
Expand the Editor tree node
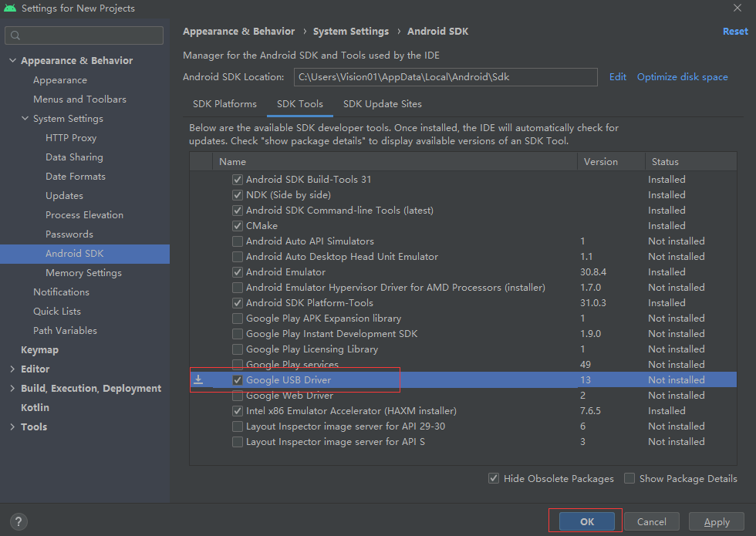[12, 369]
